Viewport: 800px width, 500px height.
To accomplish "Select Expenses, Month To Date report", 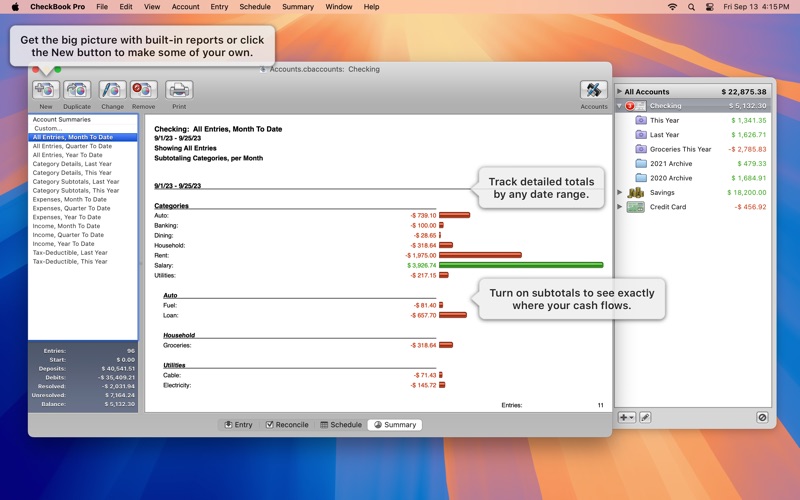I will [83, 199].
